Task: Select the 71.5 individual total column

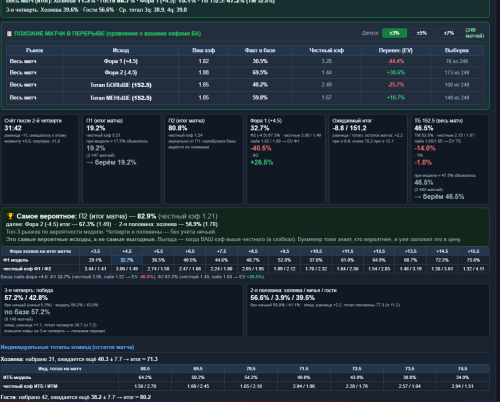Action: click(304, 369)
